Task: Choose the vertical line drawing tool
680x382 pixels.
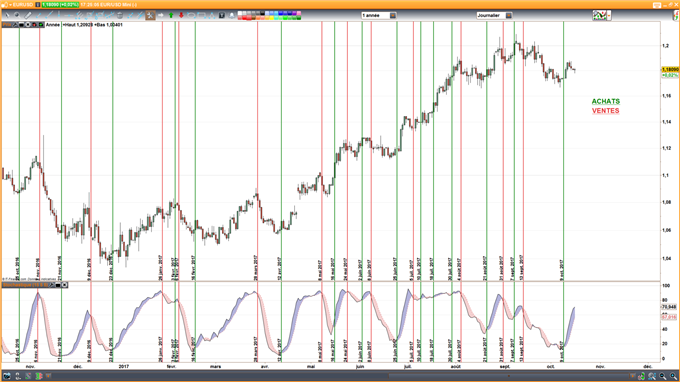Action: tap(59, 15)
